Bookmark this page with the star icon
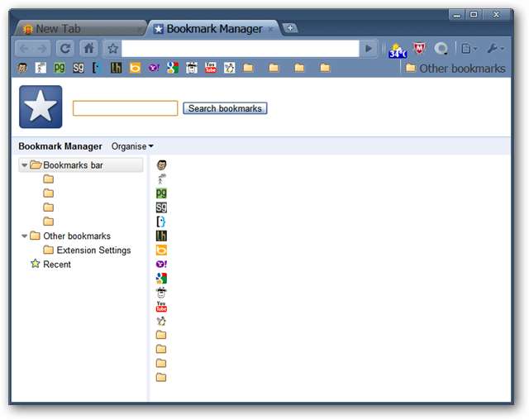Screen dimensions: 529x420 [112, 49]
